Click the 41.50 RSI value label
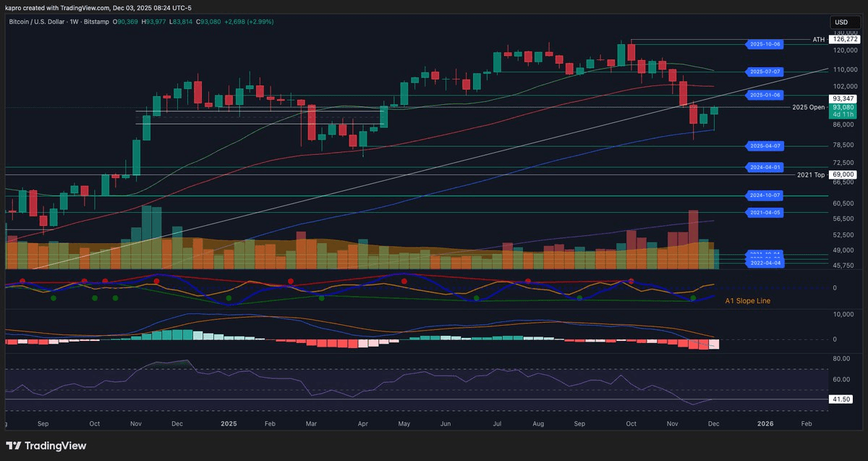Screen dimensions: 868x461 (x=841, y=399)
